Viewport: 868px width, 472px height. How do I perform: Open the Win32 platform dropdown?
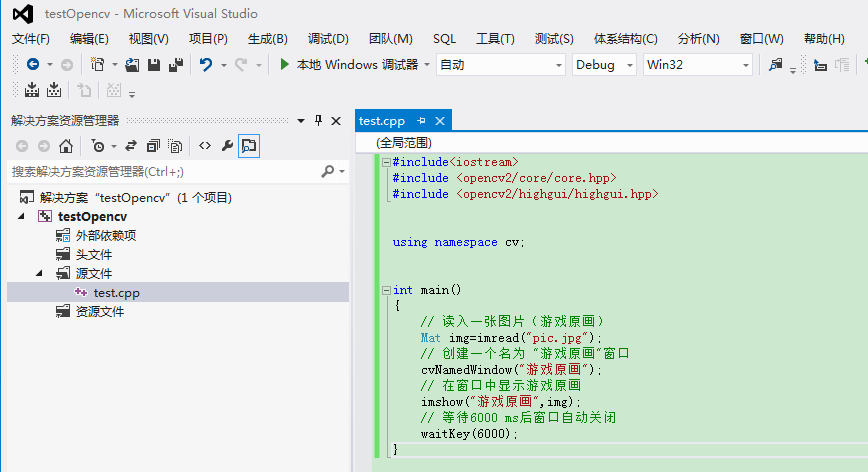click(x=698, y=64)
